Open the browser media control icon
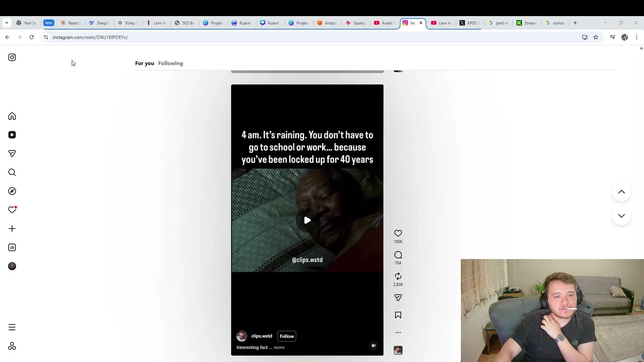Viewport: 644px width, 362px height. 612,37
